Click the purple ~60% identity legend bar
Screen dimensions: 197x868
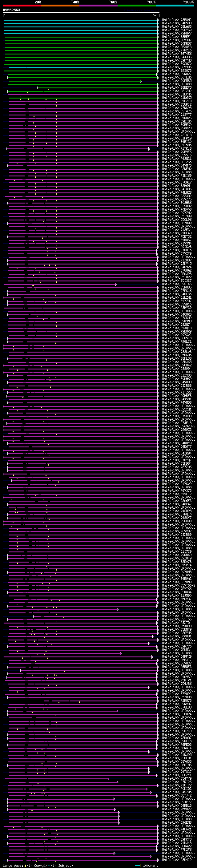click(x=99, y=6)
